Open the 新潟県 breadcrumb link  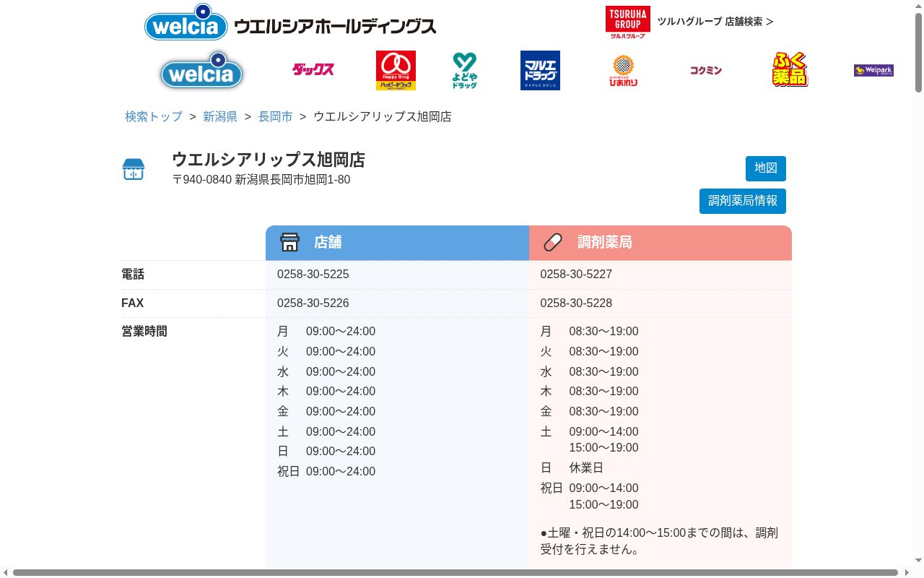click(x=220, y=116)
